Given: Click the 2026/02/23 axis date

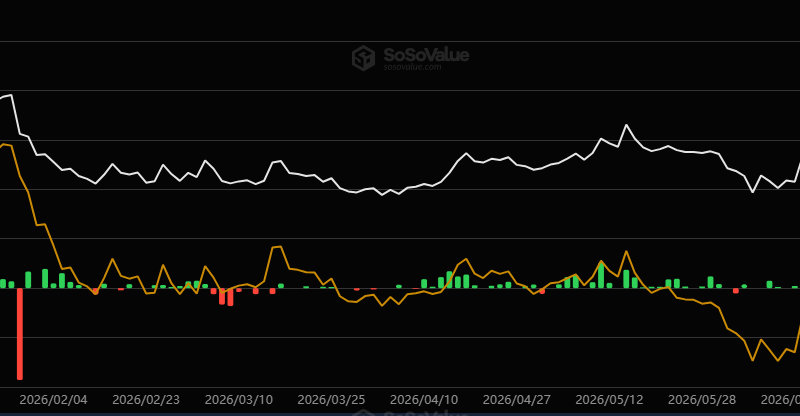Looking at the screenshot, I should coord(146,400).
